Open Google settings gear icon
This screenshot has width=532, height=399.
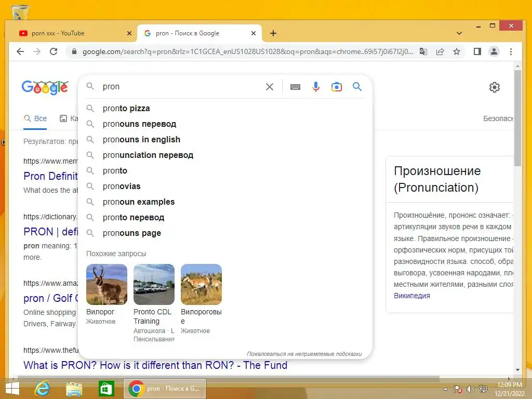point(495,87)
